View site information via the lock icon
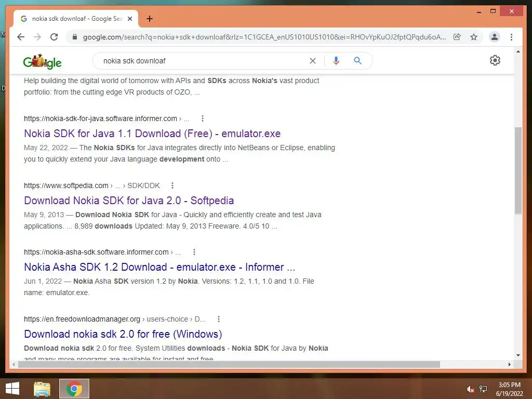Image resolution: width=532 pixels, height=399 pixels. (75, 37)
